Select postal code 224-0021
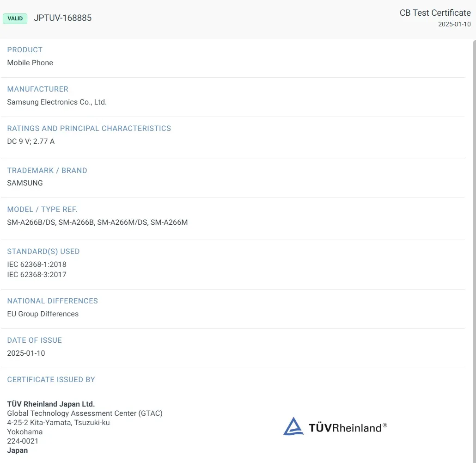The image size is (476, 463). [x=23, y=441]
